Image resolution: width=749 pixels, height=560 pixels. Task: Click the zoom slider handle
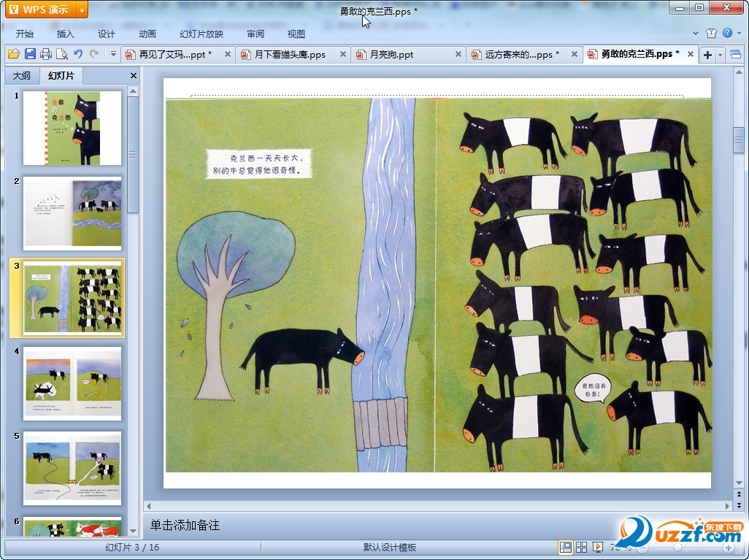point(677,548)
